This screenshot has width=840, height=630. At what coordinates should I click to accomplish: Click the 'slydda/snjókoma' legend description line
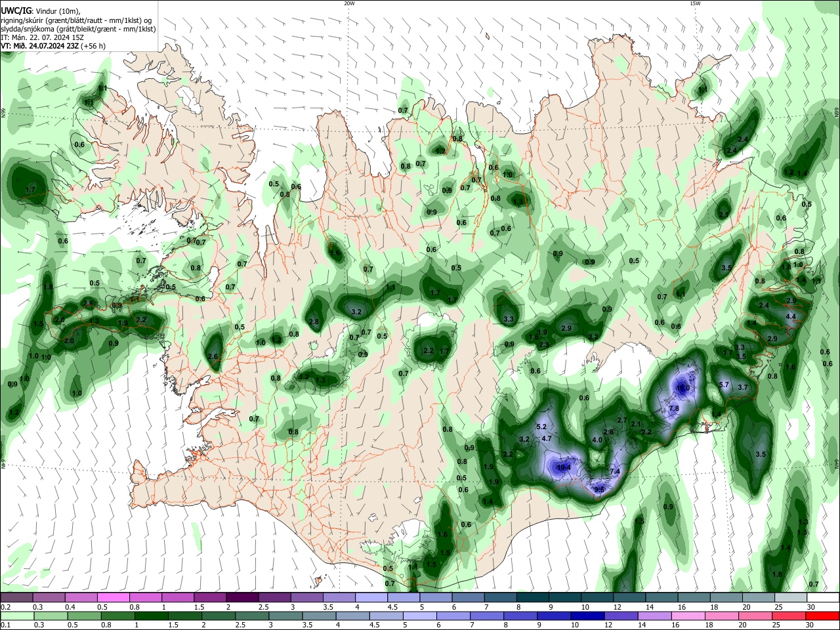click(78, 29)
